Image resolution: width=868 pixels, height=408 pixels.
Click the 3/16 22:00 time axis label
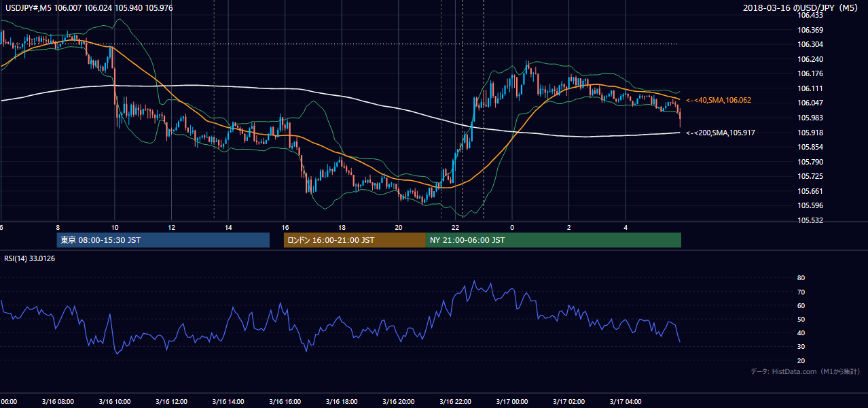click(456, 402)
